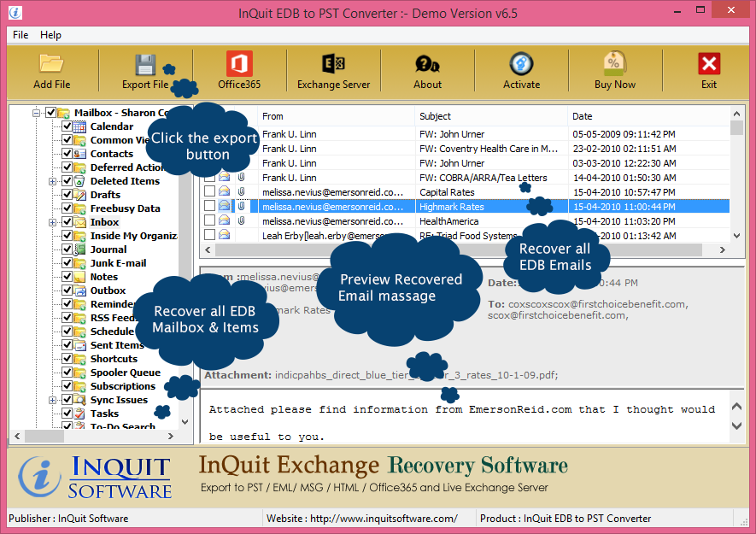Screen dimensions: 756x534
Task: Check the Highmark Rates email checkbox
Action: (x=209, y=206)
